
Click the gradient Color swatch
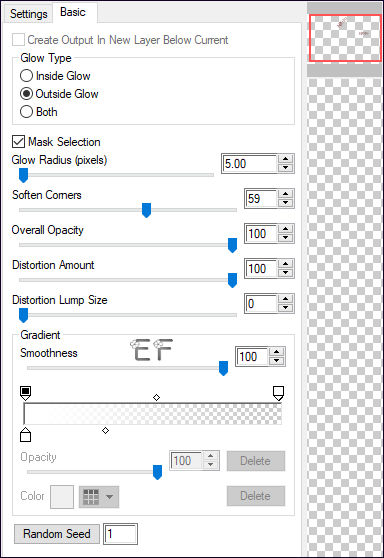pyautogui.click(x=62, y=497)
